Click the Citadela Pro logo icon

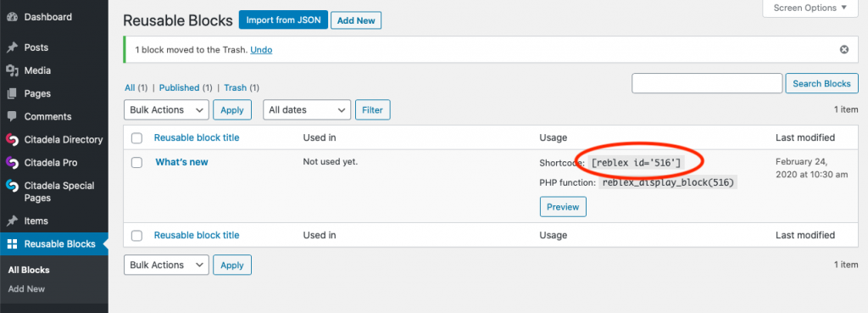tap(12, 163)
